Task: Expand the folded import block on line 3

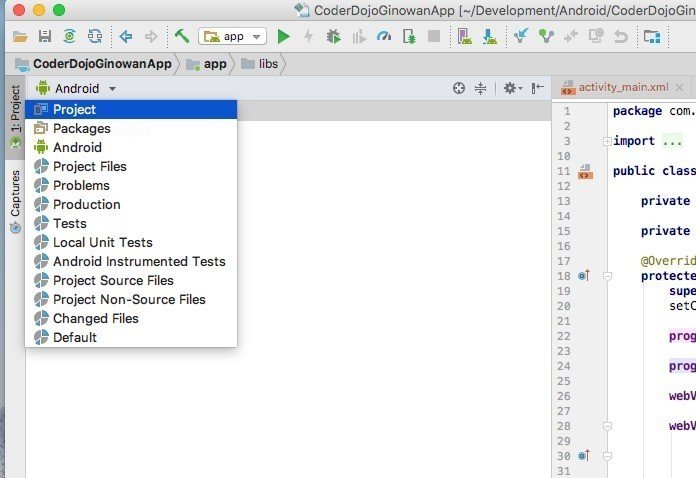Action: 607,142
